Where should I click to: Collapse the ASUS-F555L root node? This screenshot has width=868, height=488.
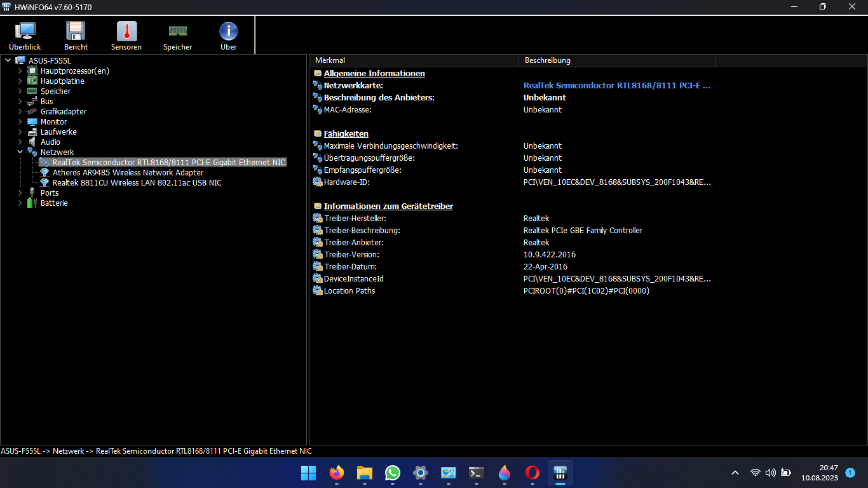[x=8, y=60]
